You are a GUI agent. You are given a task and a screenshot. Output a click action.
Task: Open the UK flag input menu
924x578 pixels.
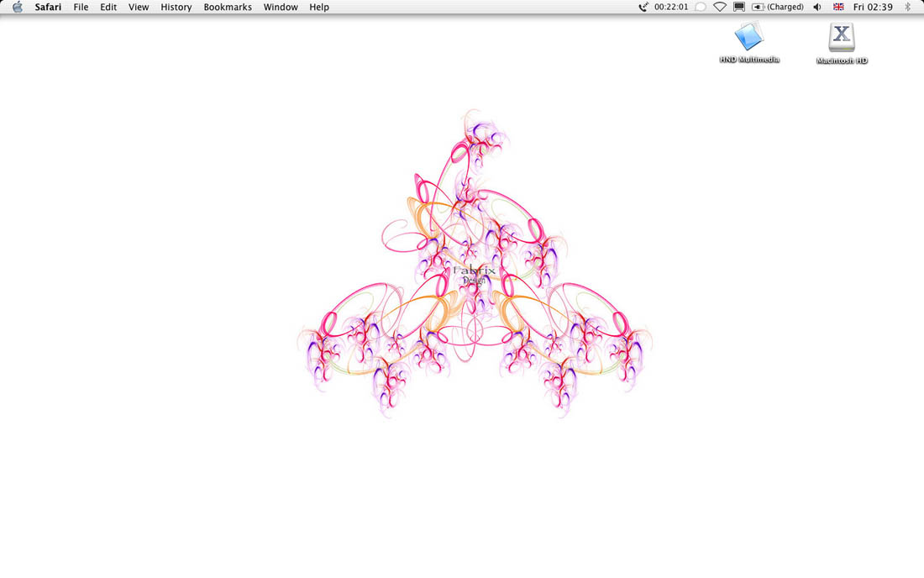pyautogui.click(x=838, y=7)
